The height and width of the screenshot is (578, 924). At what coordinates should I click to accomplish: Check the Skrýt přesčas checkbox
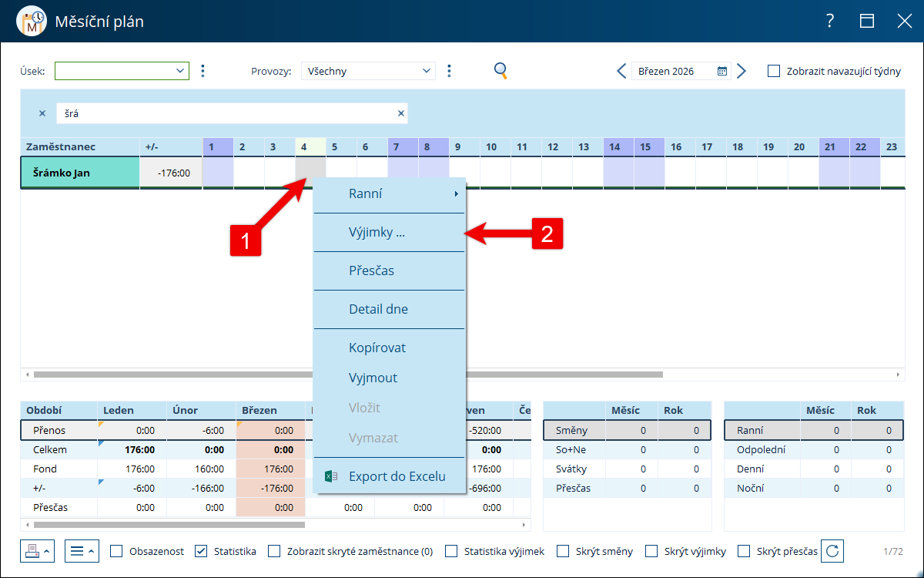(x=744, y=551)
